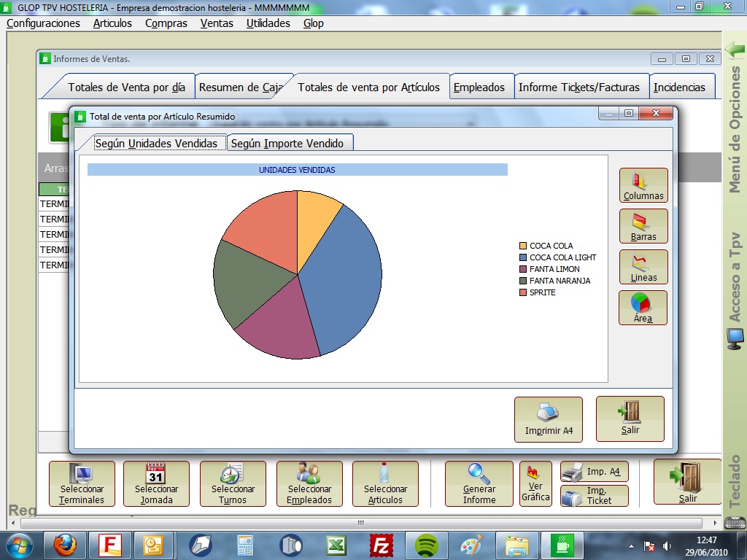Click SPRITE legend color swatch
Image resolution: width=747 pixels, height=560 pixels.
(523, 292)
